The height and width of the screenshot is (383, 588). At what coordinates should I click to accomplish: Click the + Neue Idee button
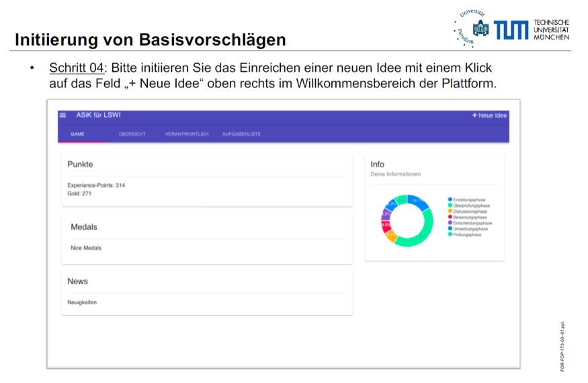(489, 116)
